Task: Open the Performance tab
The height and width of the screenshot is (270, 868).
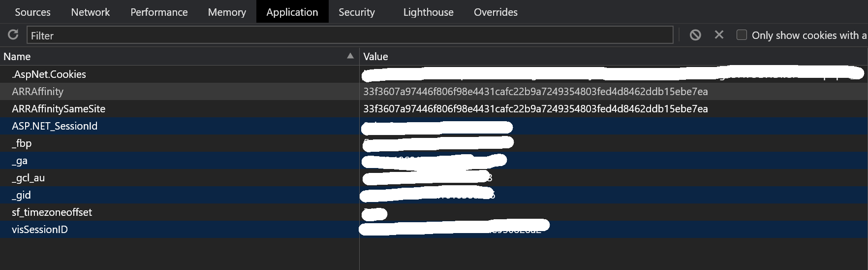Action: tap(159, 12)
